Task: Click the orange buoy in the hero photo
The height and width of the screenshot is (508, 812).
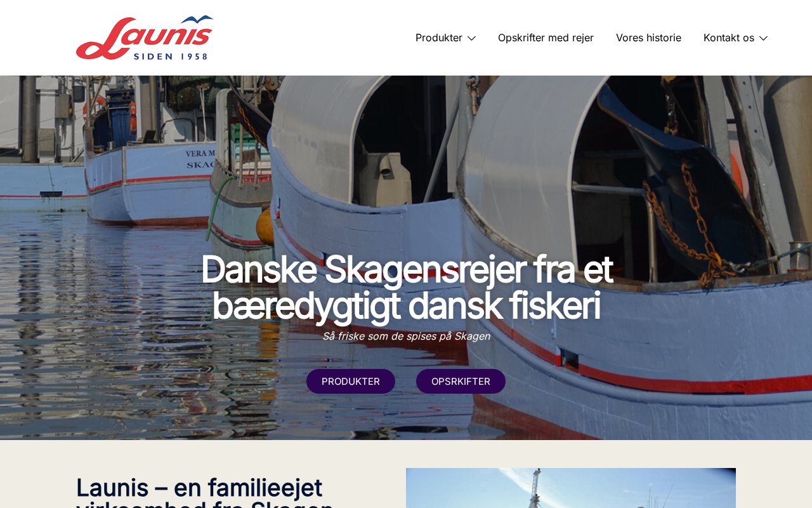Action: (265, 225)
